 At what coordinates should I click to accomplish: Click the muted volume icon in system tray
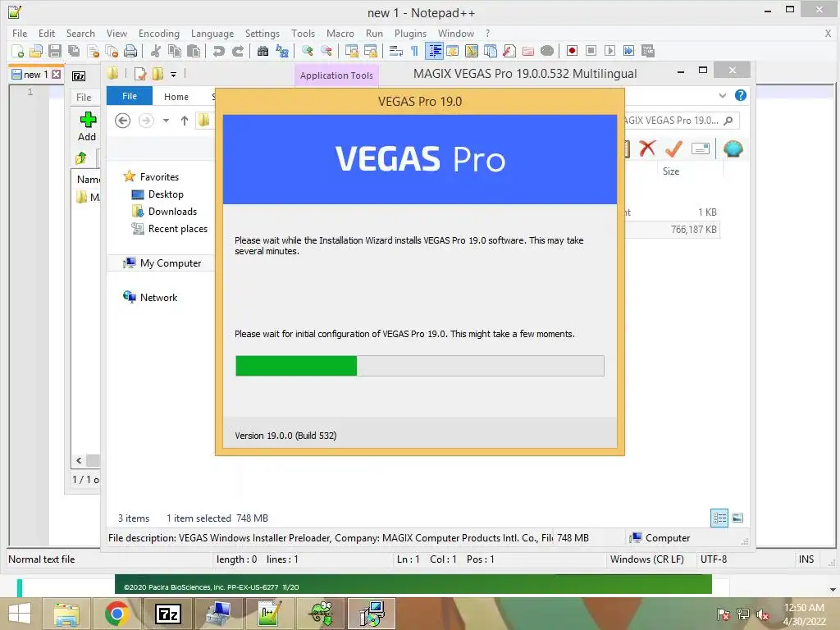pos(763,614)
